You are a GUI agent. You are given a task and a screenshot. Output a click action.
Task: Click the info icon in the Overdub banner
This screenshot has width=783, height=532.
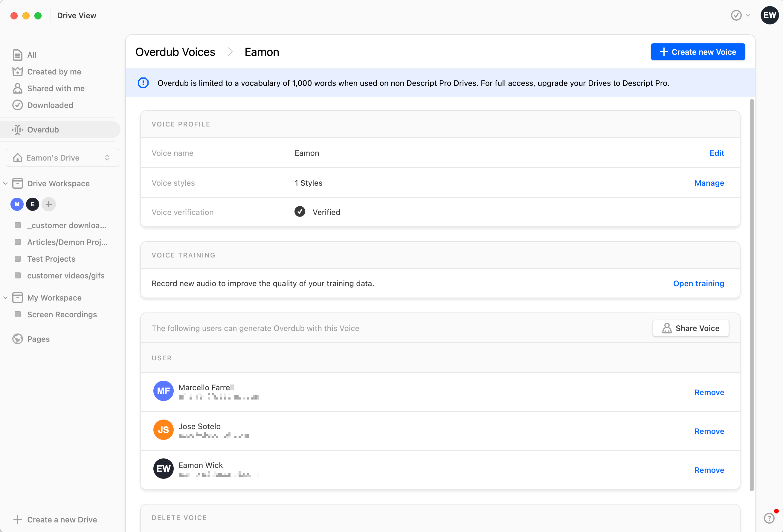[143, 83]
